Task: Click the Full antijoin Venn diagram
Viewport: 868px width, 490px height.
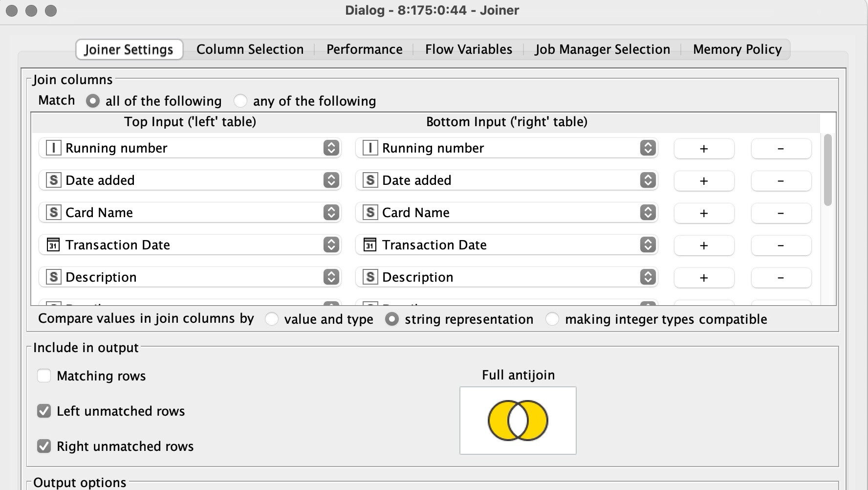Action: point(517,421)
